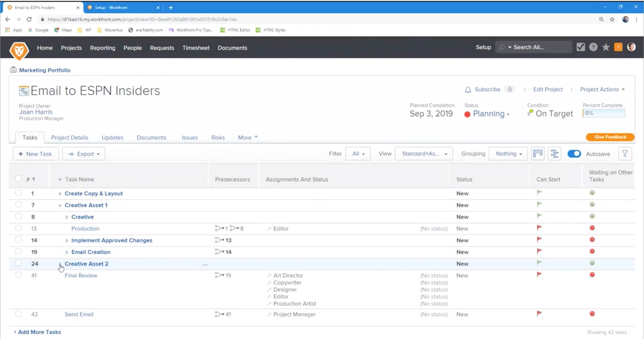This screenshot has height=339, width=644.
Task: Check the box for task 24 Creative Asset 2
Action: click(18, 263)
